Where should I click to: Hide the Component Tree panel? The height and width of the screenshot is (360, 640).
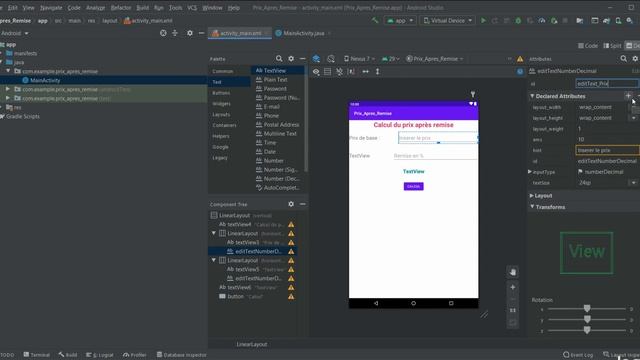coord(302,204)
